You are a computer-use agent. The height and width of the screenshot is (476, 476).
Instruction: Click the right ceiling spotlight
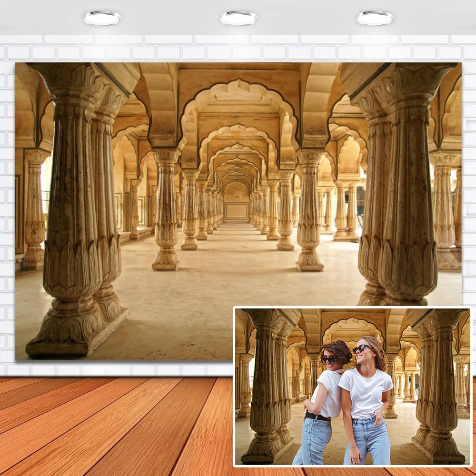pyautogui.click(x=375, y=18)
